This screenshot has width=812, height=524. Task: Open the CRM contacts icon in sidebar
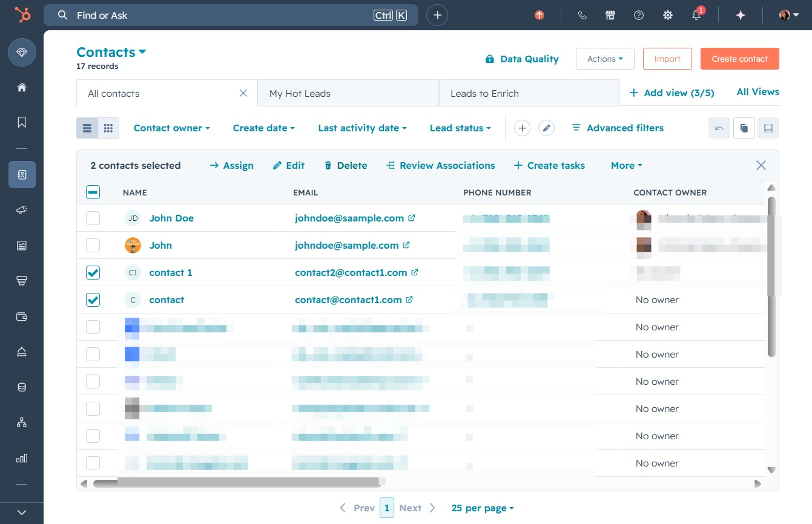coord(22,175)
